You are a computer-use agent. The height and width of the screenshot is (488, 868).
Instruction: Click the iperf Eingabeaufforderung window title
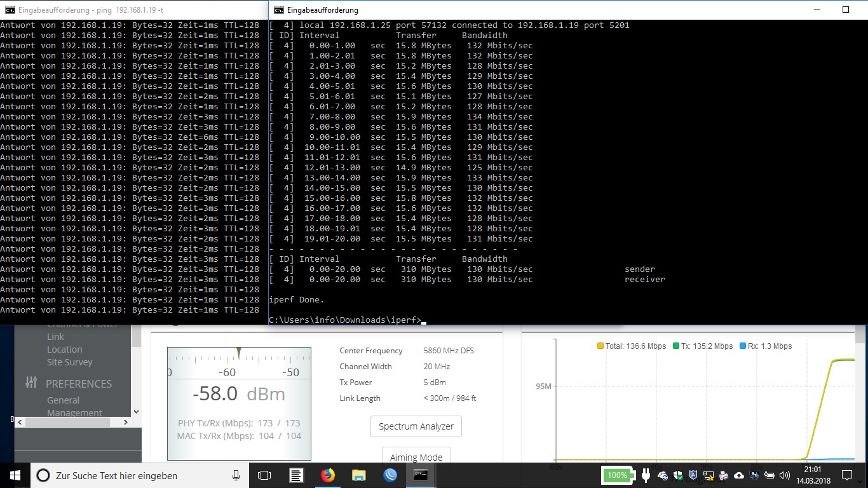click(x=323, y=10)
